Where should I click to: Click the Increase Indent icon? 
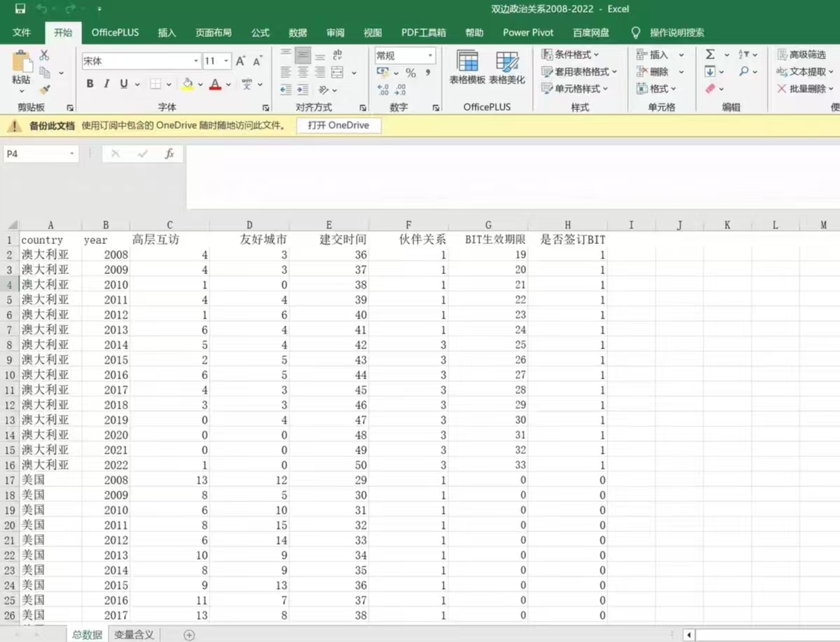tap(303, 90)
